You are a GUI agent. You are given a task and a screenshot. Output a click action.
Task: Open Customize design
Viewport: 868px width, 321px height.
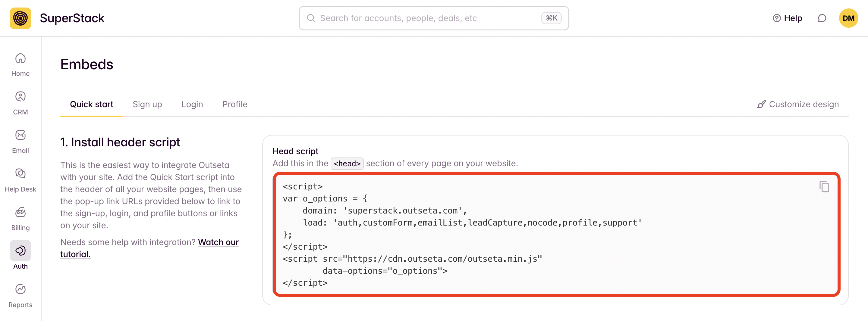(x=797, y=104)
